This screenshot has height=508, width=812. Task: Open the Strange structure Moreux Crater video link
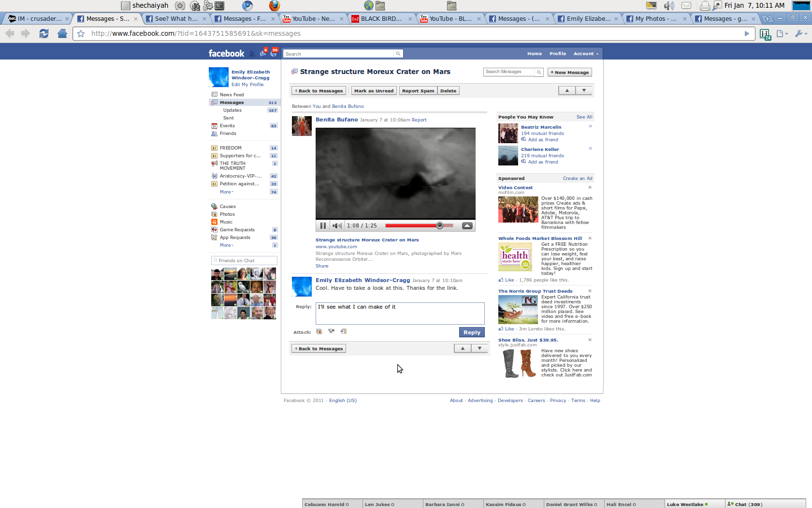point(367,239)
